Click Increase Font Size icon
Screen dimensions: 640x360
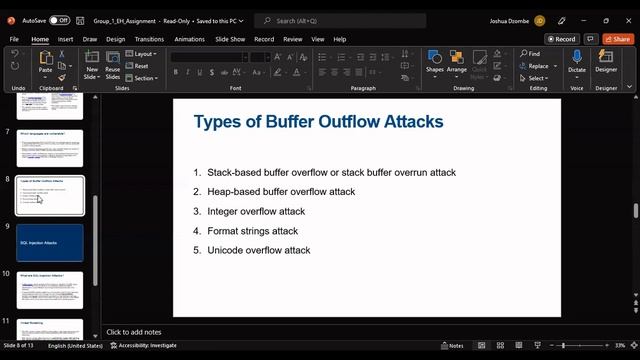(x=278, y=57)
